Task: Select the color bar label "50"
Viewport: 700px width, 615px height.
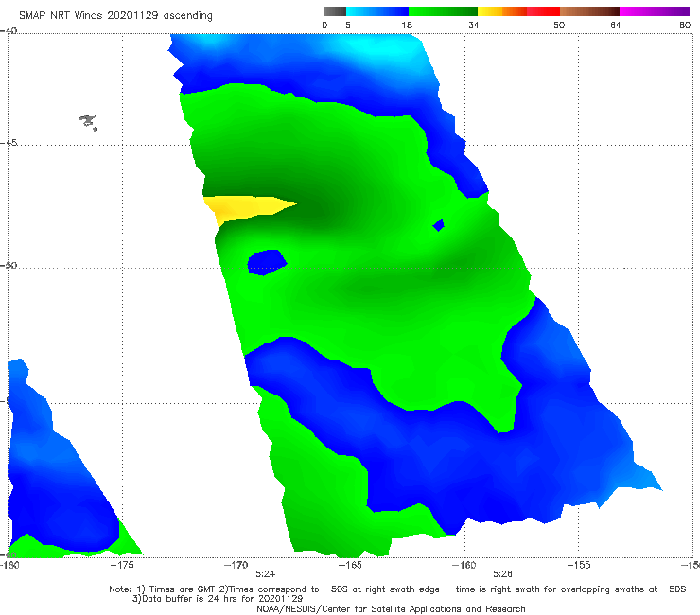Action: point(559,25)
